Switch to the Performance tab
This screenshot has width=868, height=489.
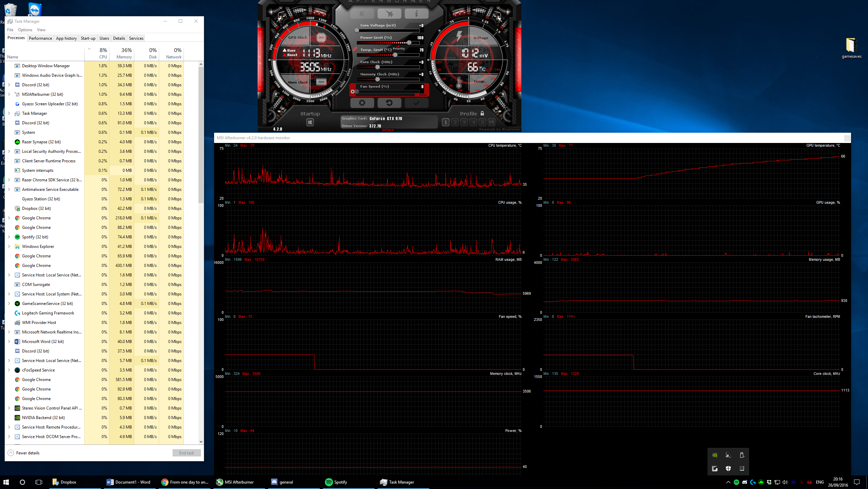(x=40, y=38)
